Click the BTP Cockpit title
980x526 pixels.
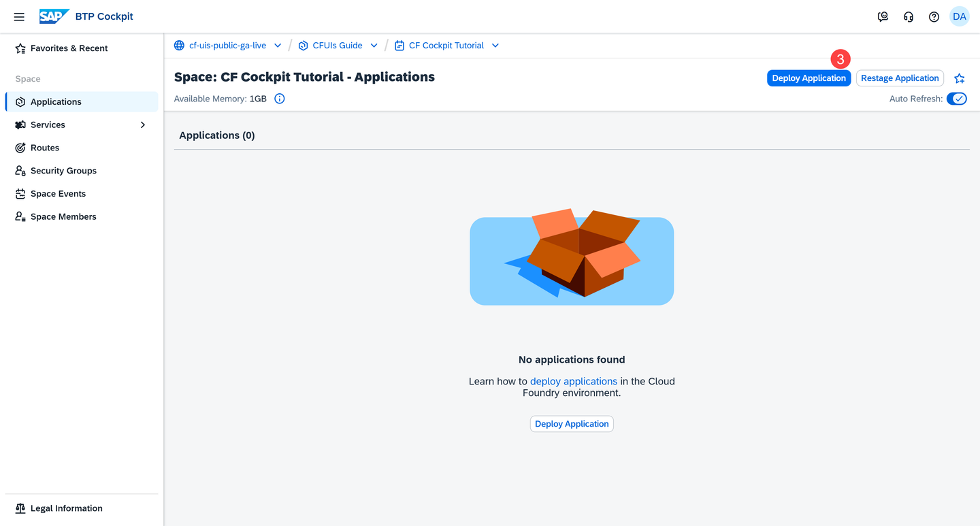click(x=104, y=16)
